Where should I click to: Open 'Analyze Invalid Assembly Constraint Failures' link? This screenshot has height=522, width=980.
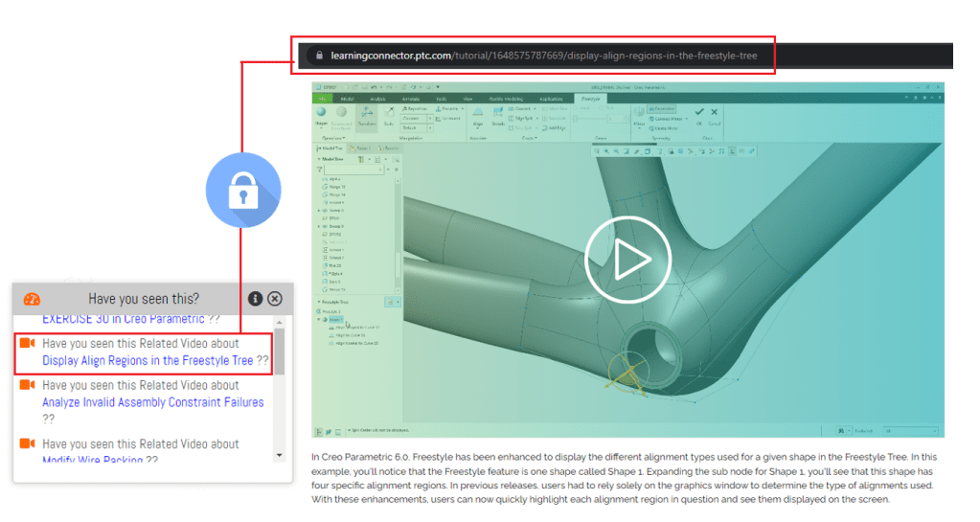152,402
